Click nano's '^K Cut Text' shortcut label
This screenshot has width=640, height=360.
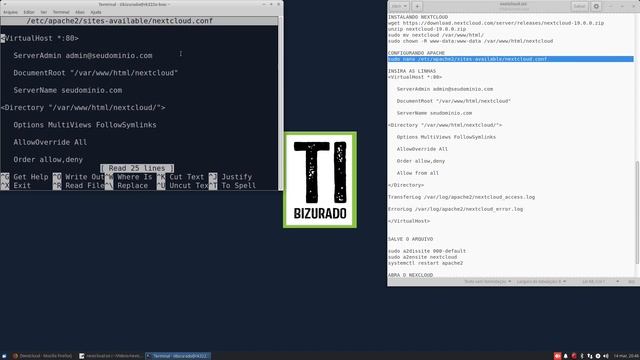click(x=180, y=177)
